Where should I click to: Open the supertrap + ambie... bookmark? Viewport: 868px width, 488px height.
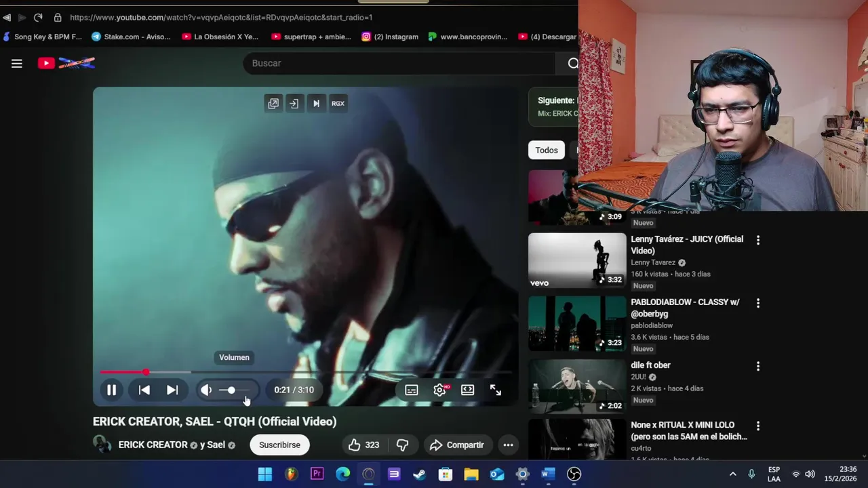311,37
